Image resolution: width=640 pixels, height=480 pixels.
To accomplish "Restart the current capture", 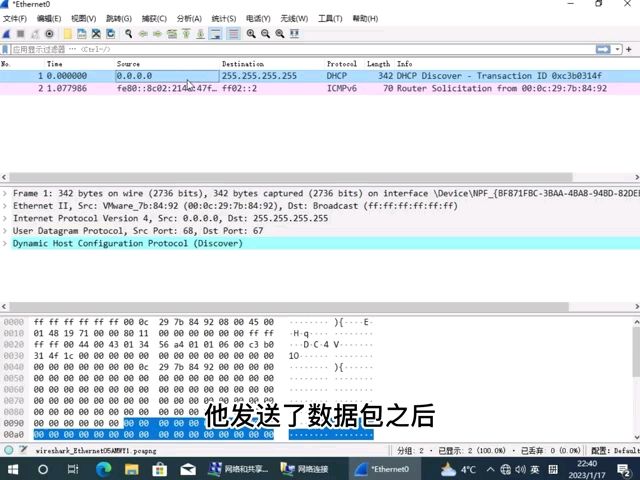I will pos(35,34).
